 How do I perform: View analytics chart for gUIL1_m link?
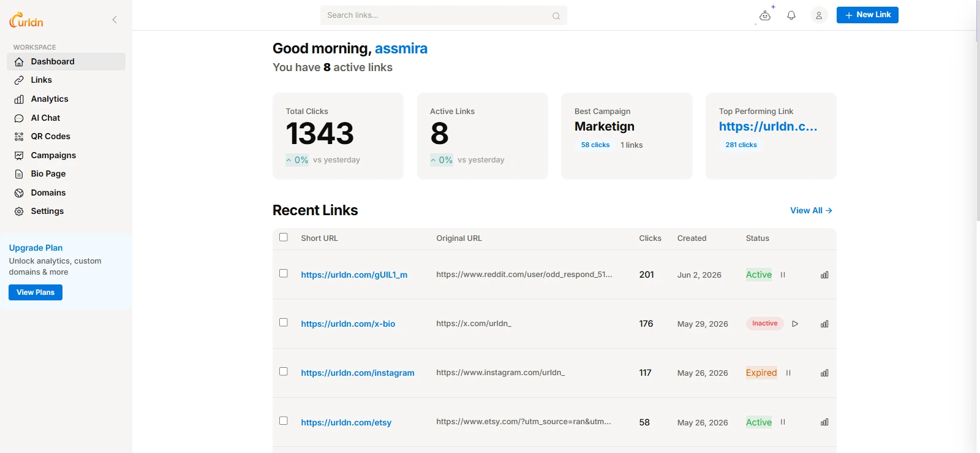824,275
